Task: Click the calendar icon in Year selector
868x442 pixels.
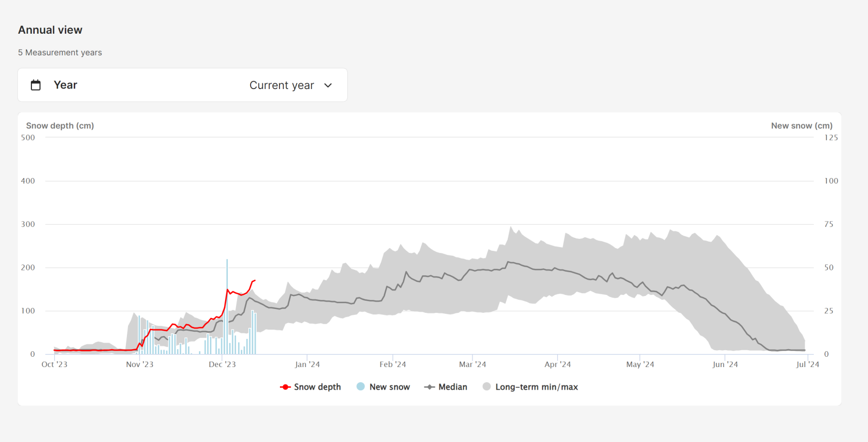Action: pyautogui.click(x=36, y=85)
